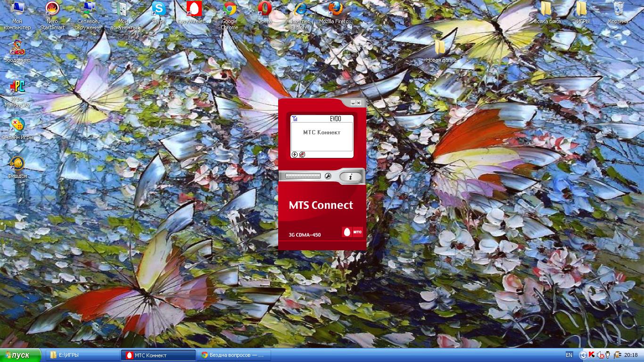Viewport: 644px width, 362px height.
Task: Click the "МТС Коннект" text in the display
Action: pos(322,132)
